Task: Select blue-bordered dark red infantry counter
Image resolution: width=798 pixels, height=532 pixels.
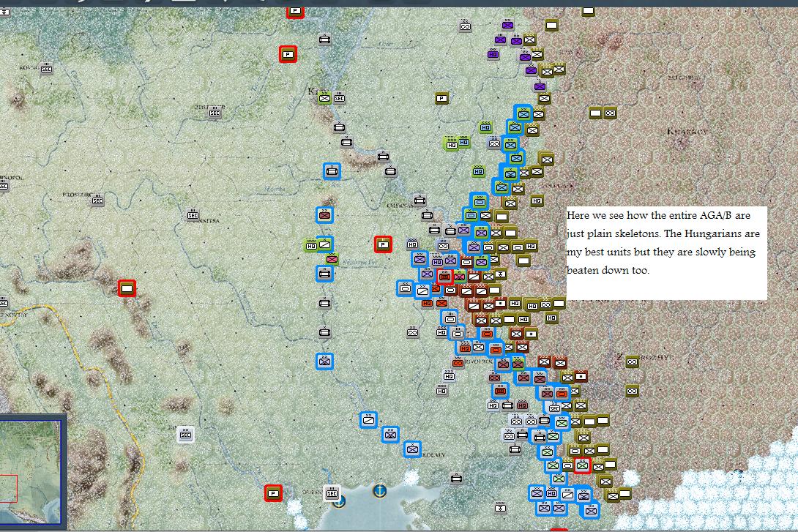Action: coord(325,215)
